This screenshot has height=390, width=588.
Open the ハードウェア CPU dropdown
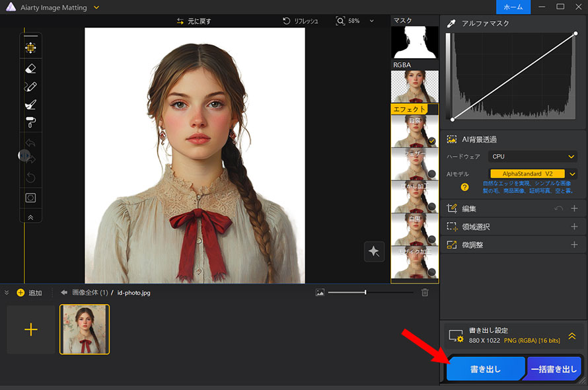click(x=533, y=157)
